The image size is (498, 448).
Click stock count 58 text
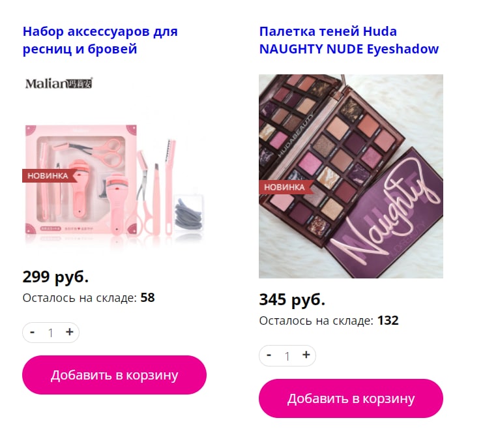pos(148,298)
